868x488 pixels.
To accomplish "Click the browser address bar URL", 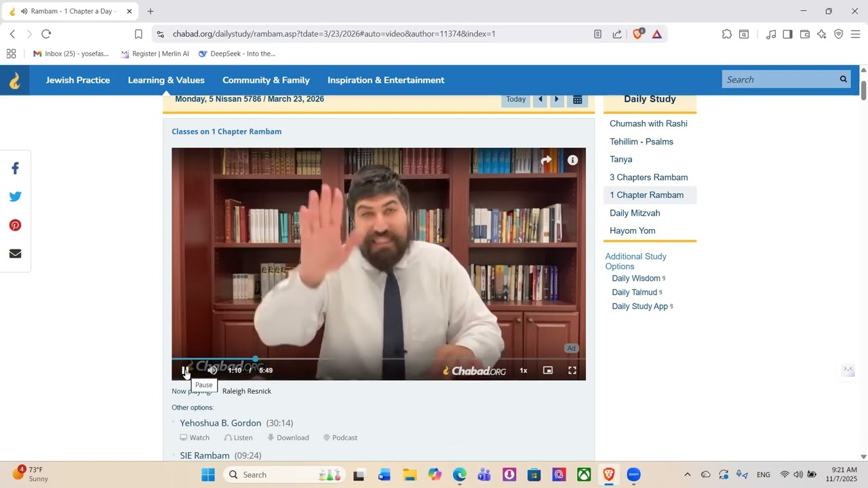I will pyautogui.click(x=334, y=34).
